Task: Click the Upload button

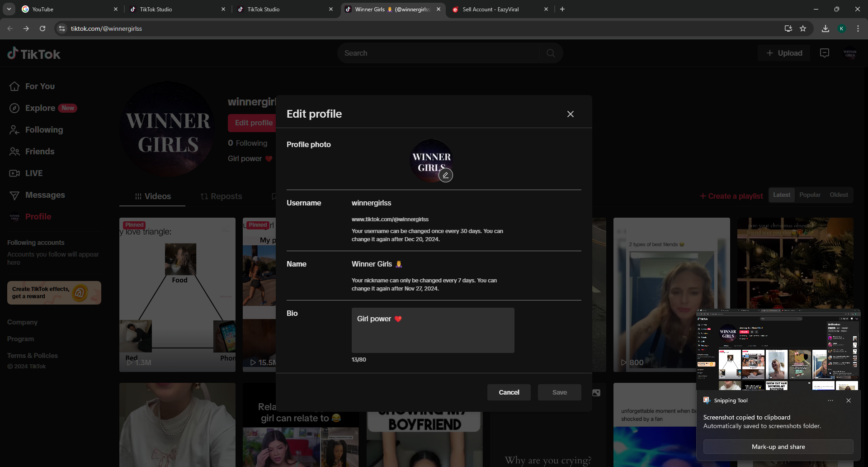Action: point(784,53)
